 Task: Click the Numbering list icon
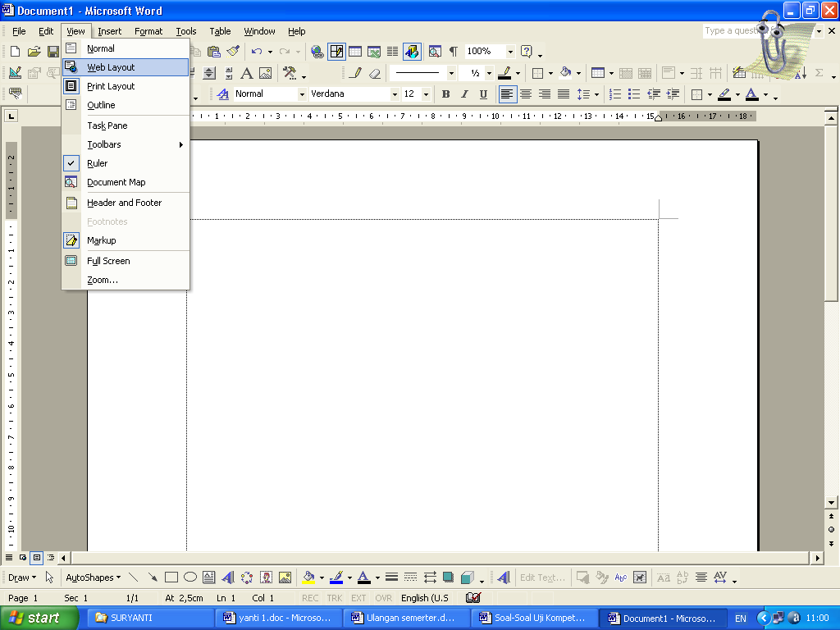click(x=615, y=94)
